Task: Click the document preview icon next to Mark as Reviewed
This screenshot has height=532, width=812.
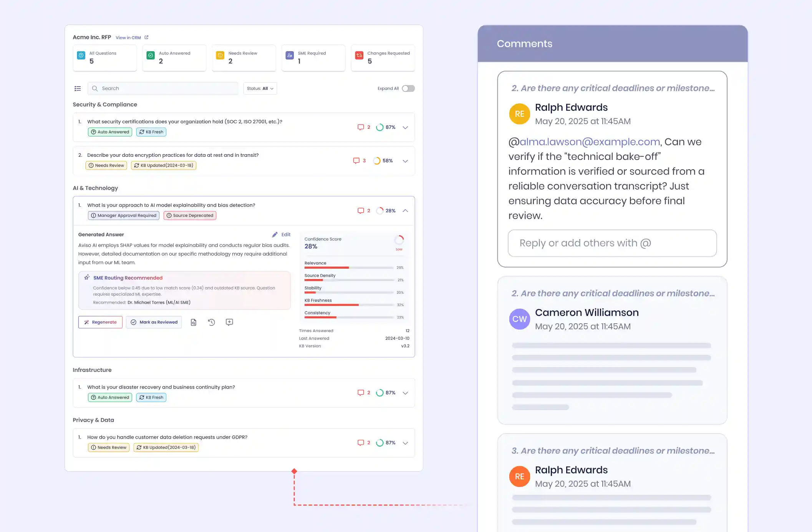Action: (194, 322)
